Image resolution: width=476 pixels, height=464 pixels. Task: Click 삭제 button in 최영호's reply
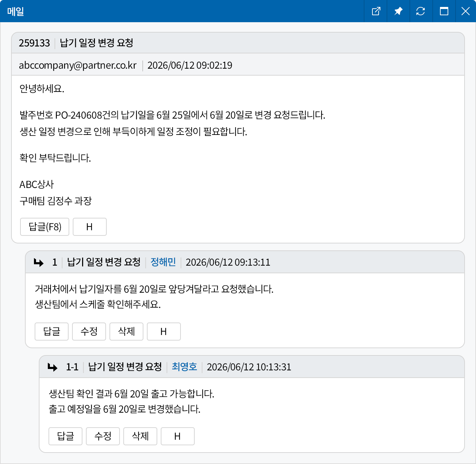point(140,436)
